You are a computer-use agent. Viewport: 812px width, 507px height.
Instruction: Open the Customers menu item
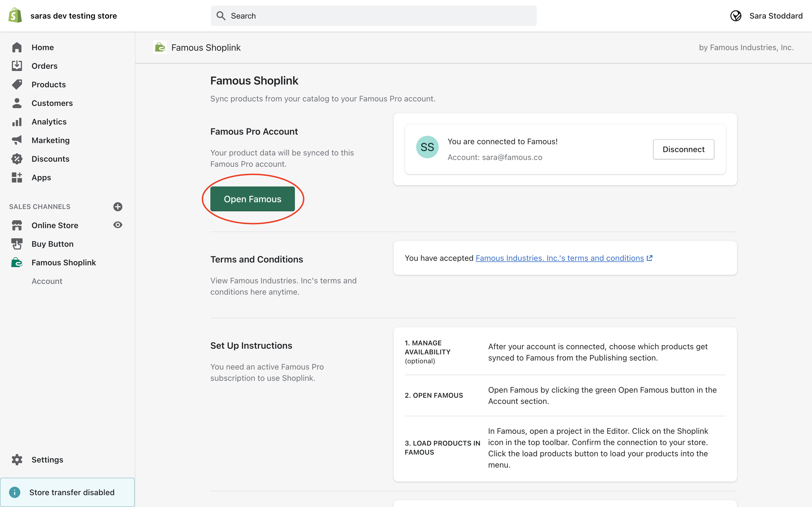(x=52, y=103)
